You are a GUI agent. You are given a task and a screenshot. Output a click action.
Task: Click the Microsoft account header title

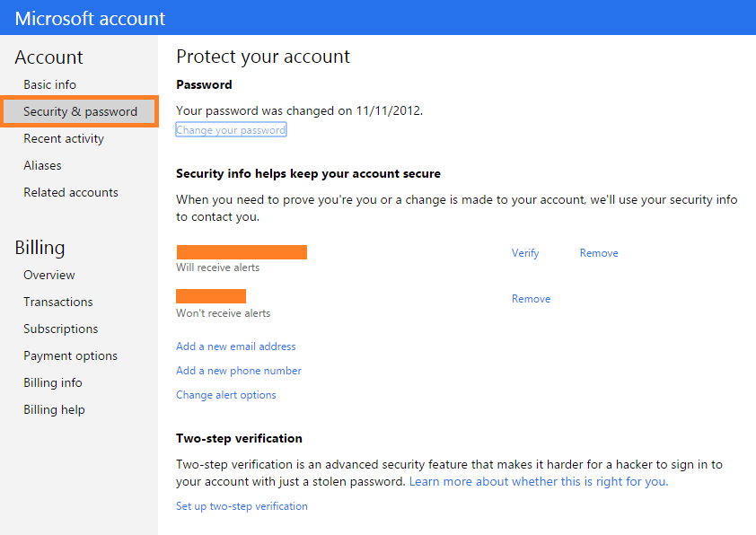point(90,18)
